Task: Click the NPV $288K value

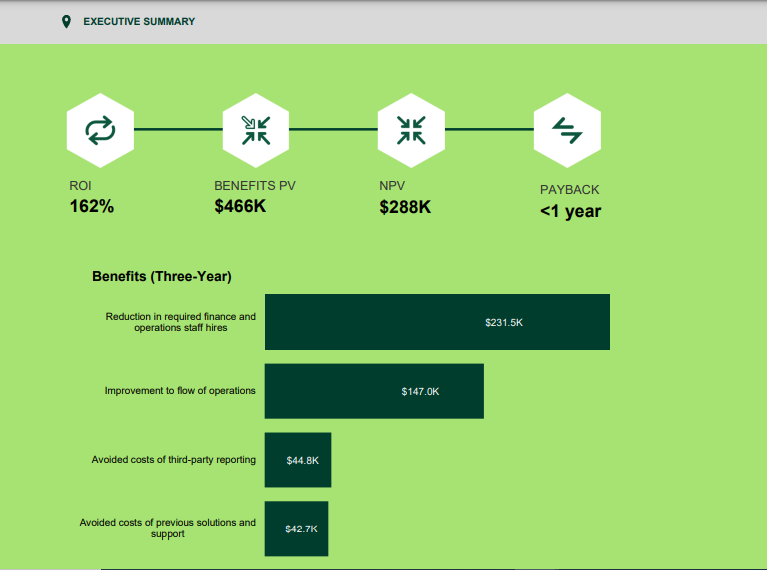Action: (x=405, y=207)
